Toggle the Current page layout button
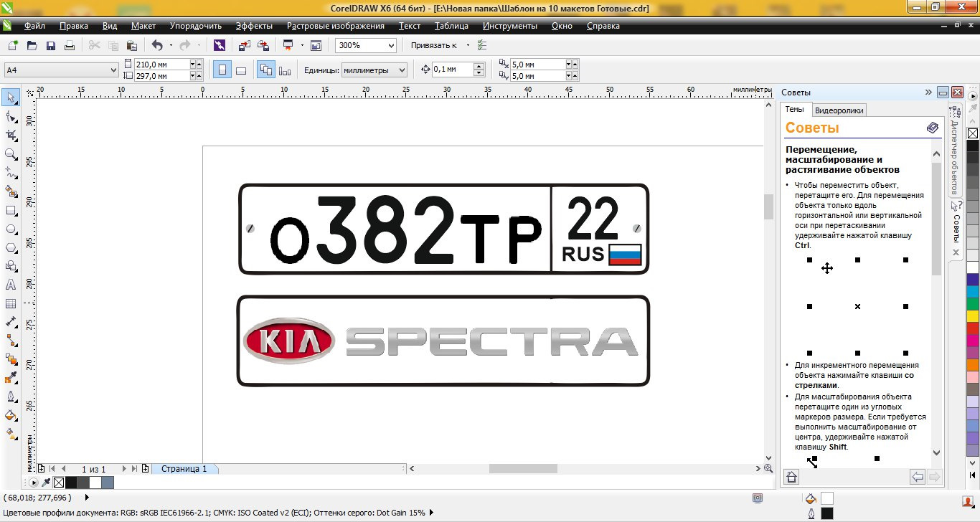Image resolution: width=980 pixels, height=522 pixels. coord(285,70)
